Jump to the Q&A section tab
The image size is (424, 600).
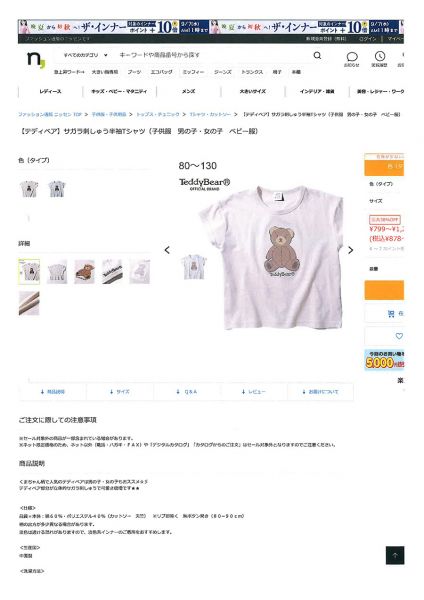(187, 392)
